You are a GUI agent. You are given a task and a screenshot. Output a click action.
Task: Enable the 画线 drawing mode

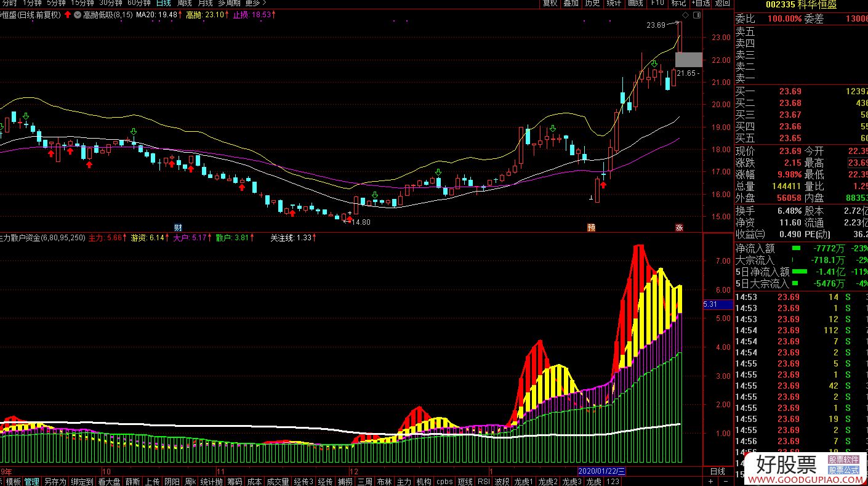coord(635,3)
